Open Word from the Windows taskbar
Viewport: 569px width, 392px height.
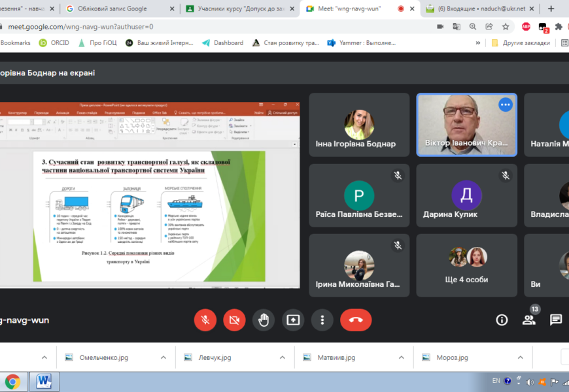point(44,381)
